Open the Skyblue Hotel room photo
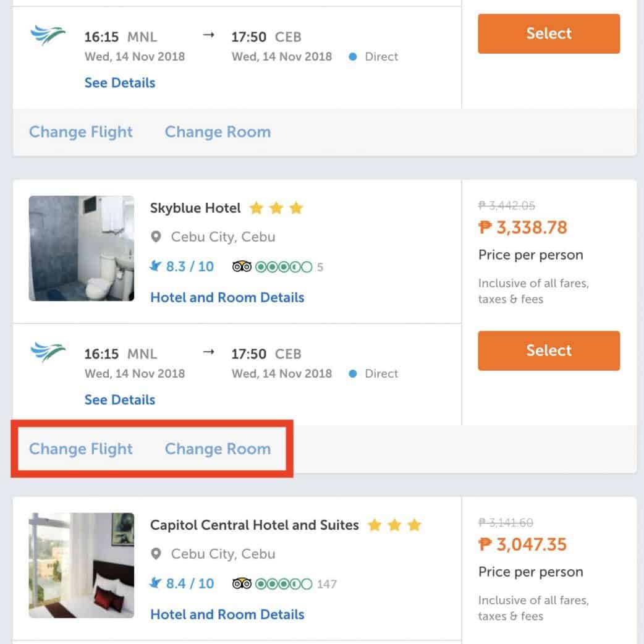The image size is (644, 644). [x=82, y=248]
